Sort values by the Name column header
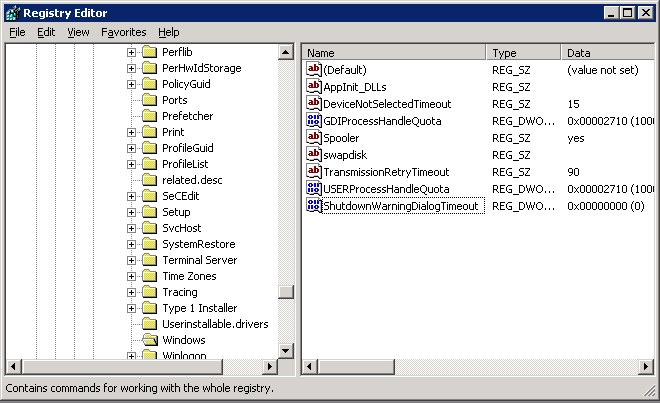The image size is (660, 403). point(394,52)
